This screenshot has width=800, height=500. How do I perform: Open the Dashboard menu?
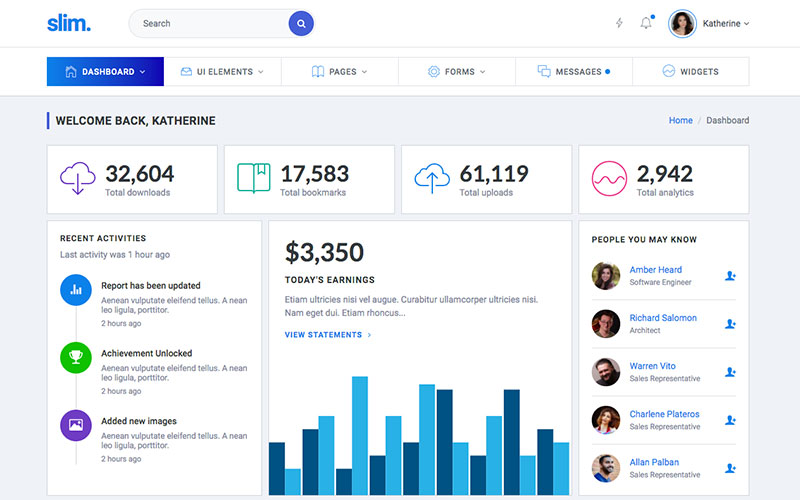105,71
